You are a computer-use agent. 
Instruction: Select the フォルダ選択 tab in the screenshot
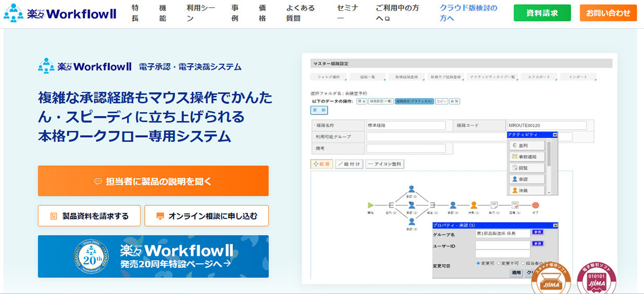tap(329, 77)
